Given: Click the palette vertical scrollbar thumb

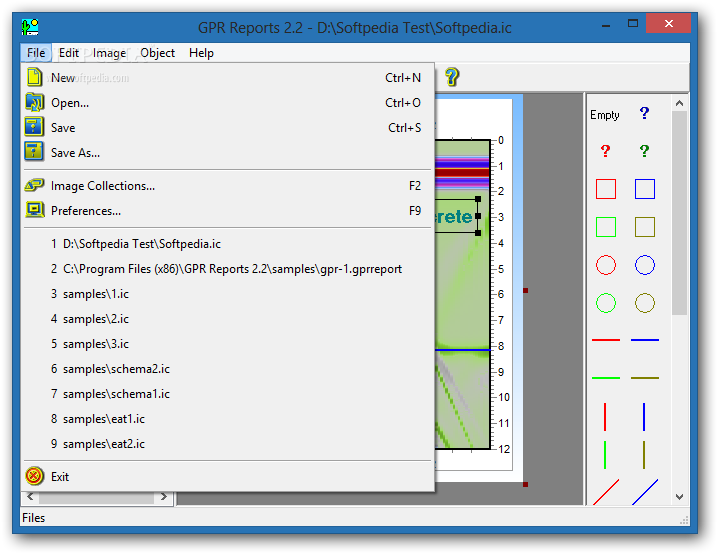Looking at the screenshot, I should coord(679,213).
